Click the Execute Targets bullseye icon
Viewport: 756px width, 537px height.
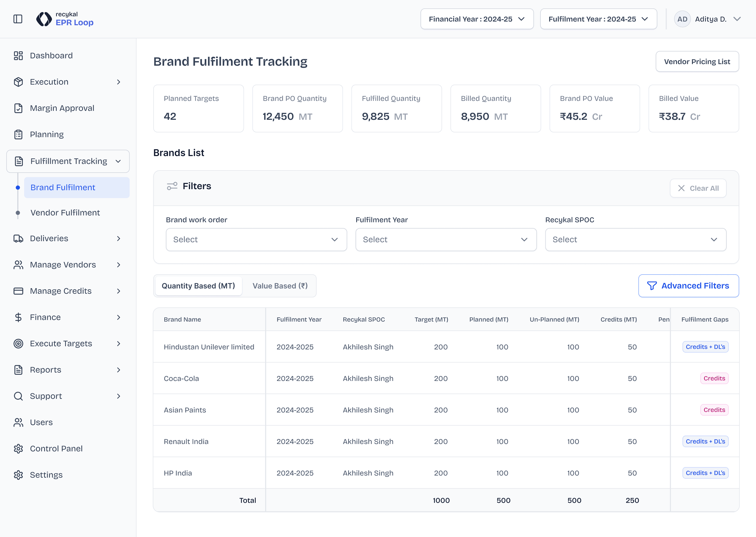click(18, 344)
